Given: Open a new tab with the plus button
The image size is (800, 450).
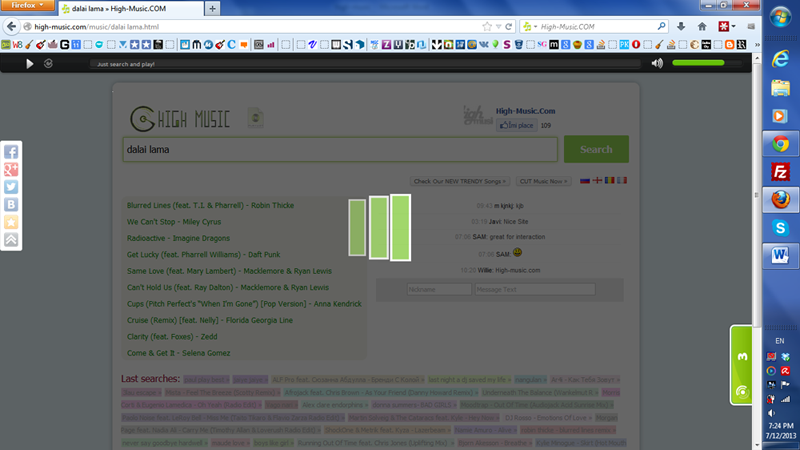Looking at the screenshot, I should (212, 9).
